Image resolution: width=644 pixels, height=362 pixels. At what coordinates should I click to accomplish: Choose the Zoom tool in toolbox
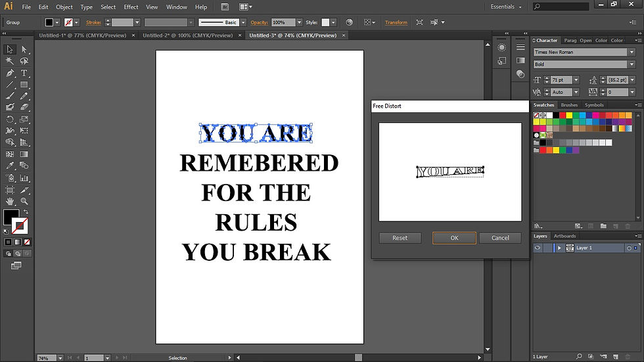tap(24, 201)
